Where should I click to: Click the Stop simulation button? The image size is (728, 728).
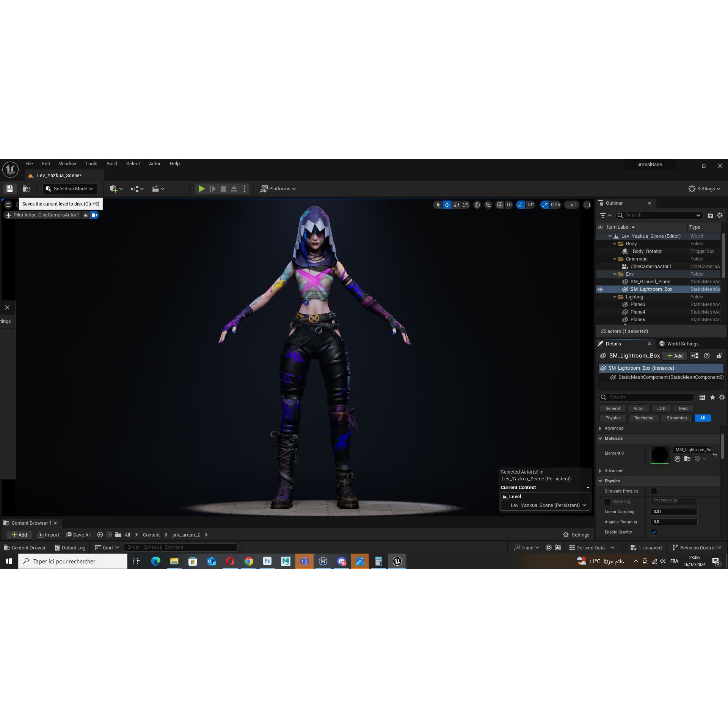click(223, 188)
